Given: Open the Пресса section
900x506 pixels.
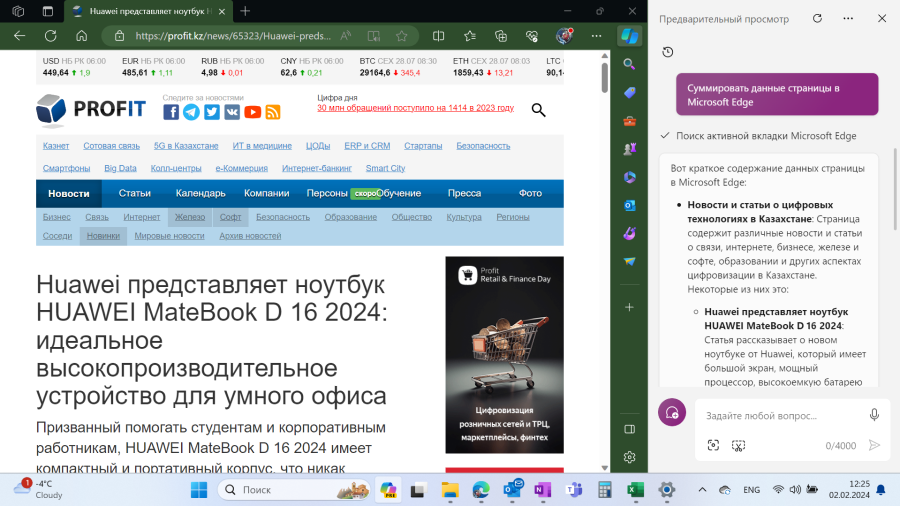Looking at the screenshot, I should 464,193.
